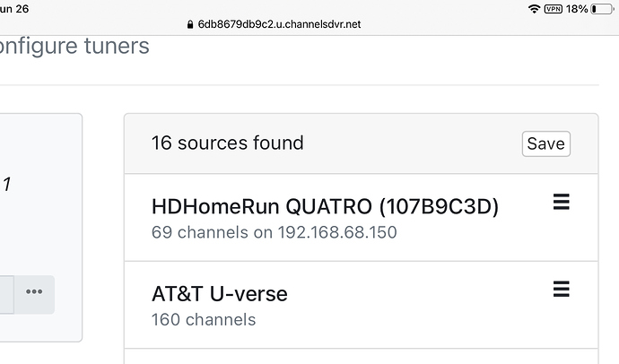Screen dimensions: 619x364
Task: Tap the 18% battery percentage
Action: tap(578, 9)
